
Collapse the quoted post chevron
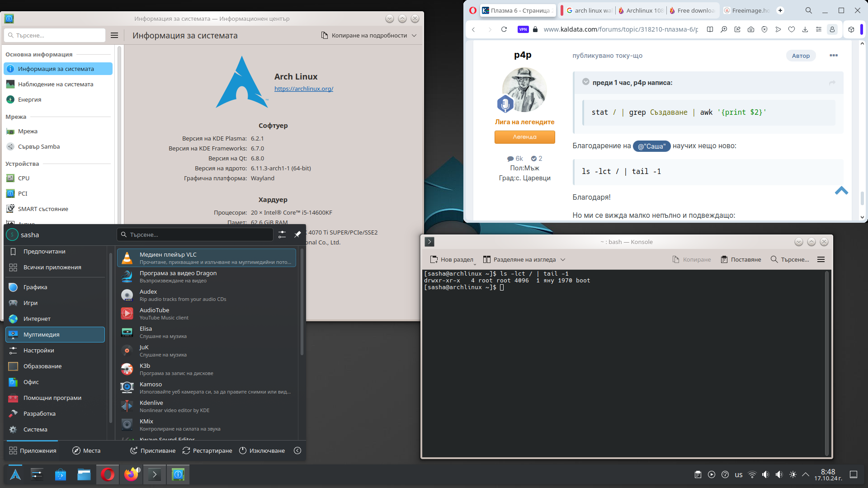pyautogui.click(x=586, y=82)
